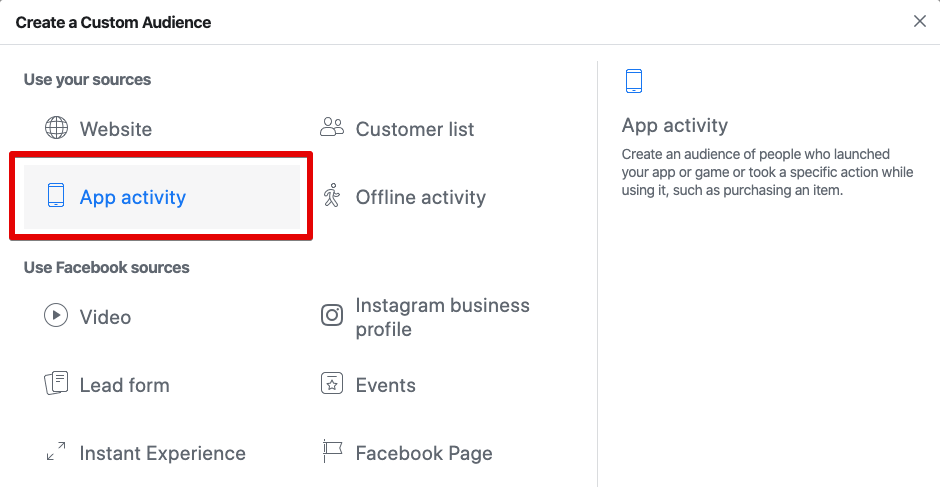Screen dimensions: 940x487
Task: Select App activity source label
Action: 133,197
